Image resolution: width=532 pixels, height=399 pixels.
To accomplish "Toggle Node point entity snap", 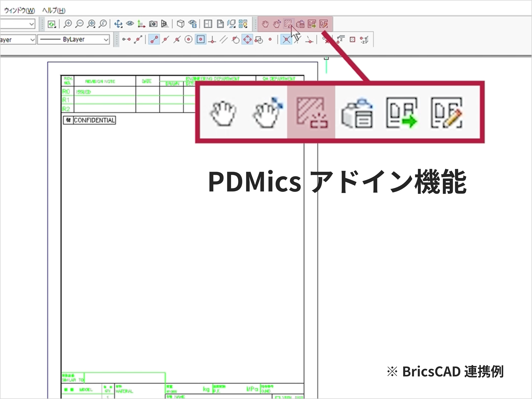I will tap(270, 39).
